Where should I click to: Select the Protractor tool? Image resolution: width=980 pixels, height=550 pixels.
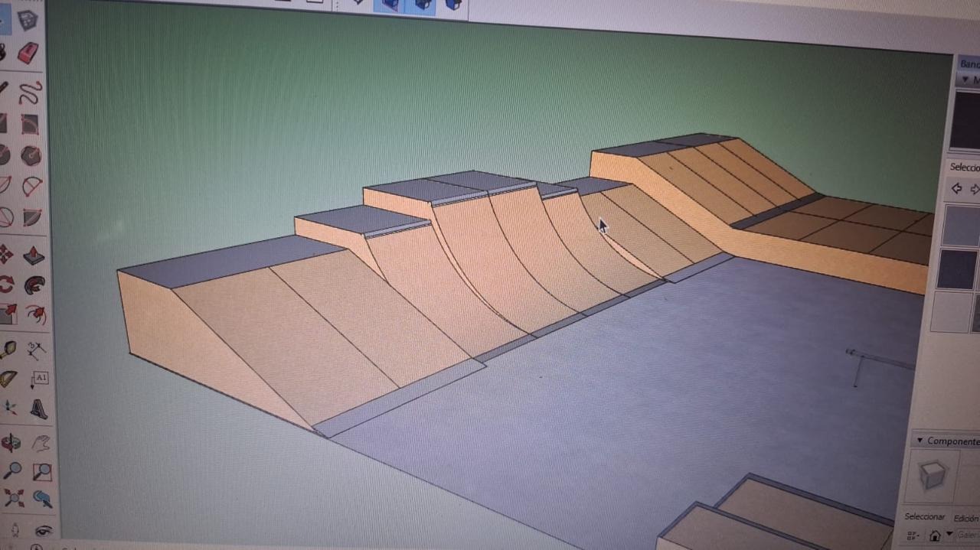pyautogui.click(x=8, y=379)
